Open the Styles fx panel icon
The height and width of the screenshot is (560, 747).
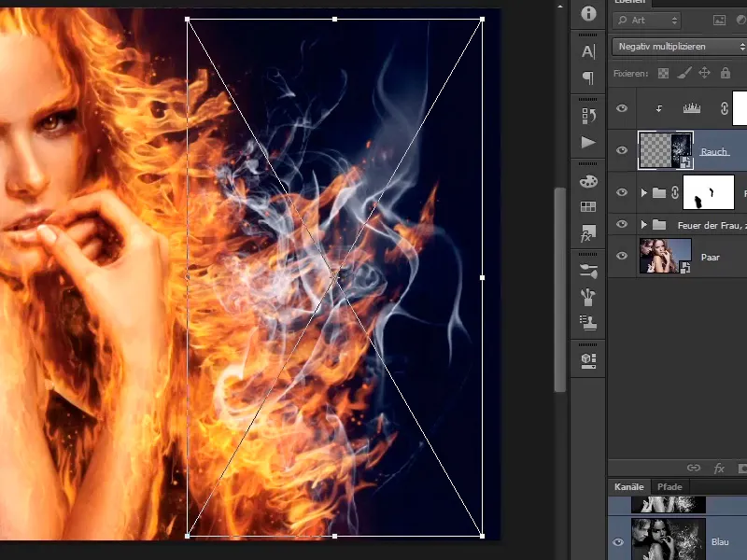588,233
